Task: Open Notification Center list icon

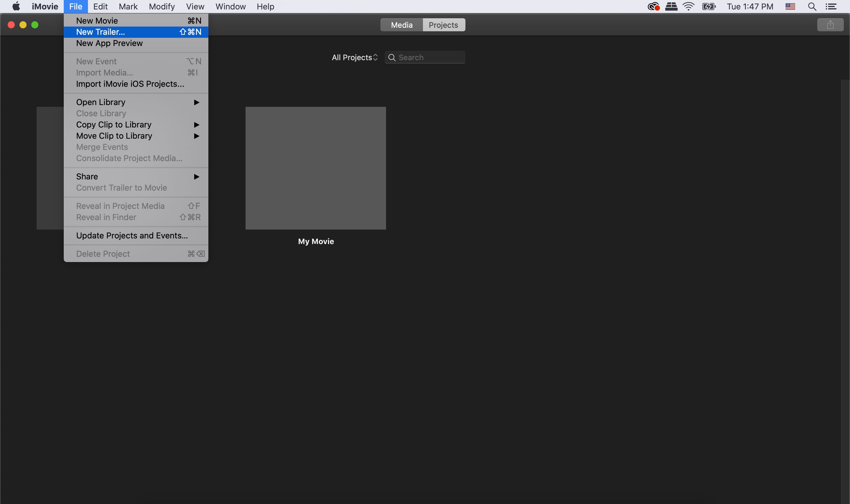Action: (831, 6)
